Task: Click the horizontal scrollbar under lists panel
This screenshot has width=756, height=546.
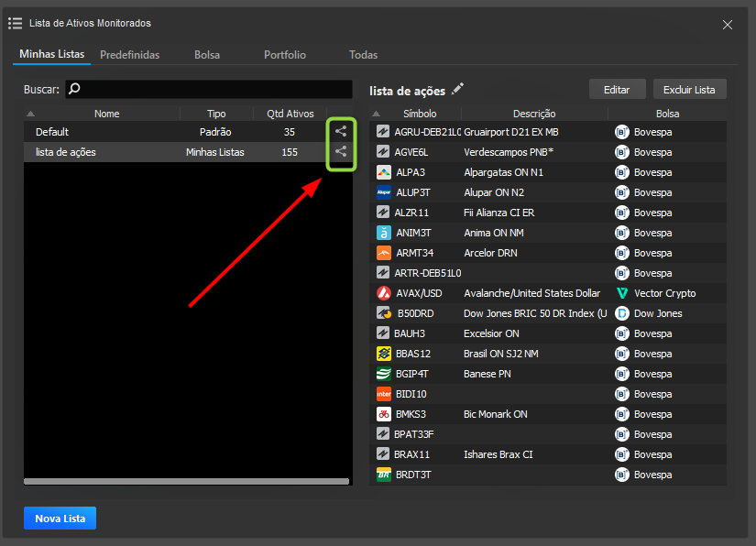Action: [x=186, y=481]
